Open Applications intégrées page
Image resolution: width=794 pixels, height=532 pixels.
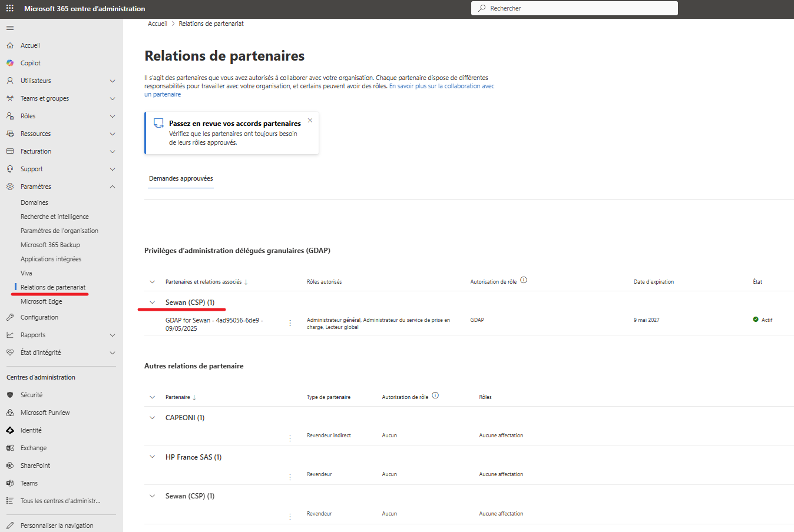click(x=51, y=259)
